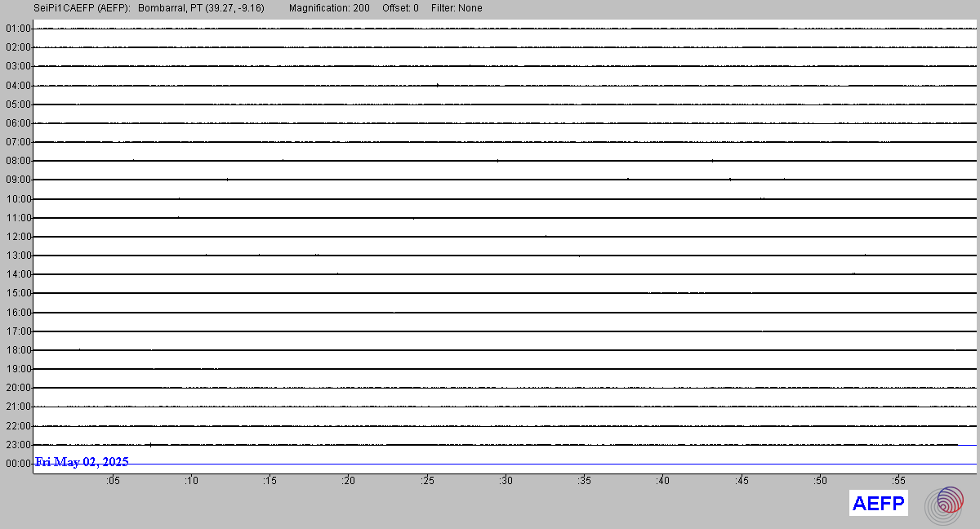
Task: Select the 23:00 hour label
Action: [x=18, y=445]
